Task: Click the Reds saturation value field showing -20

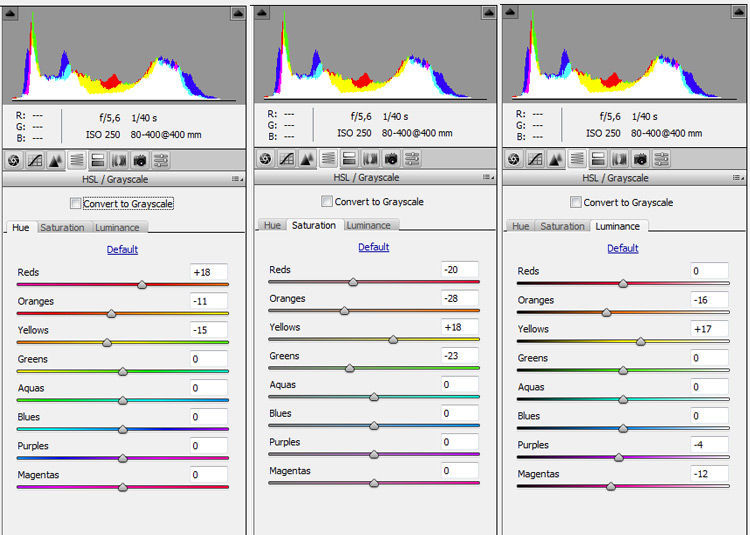Action: tap(460, 270)
